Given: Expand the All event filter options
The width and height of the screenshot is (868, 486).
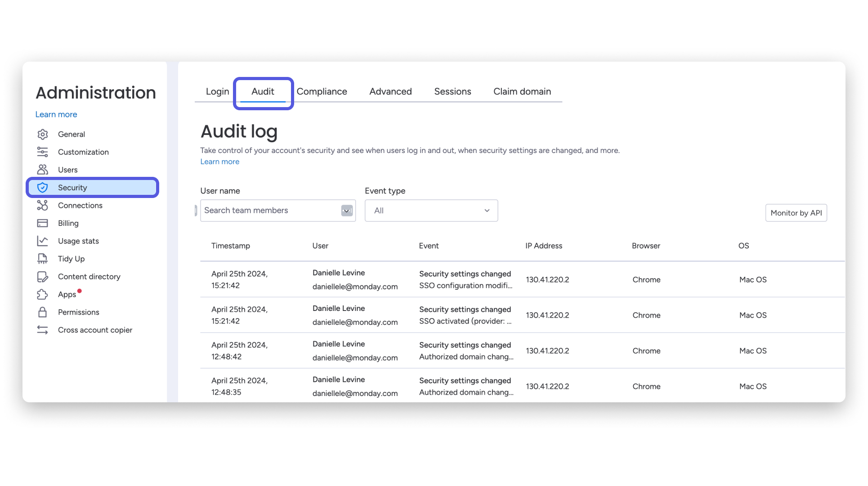Looking at the screenshot, I should click(431, 210).
